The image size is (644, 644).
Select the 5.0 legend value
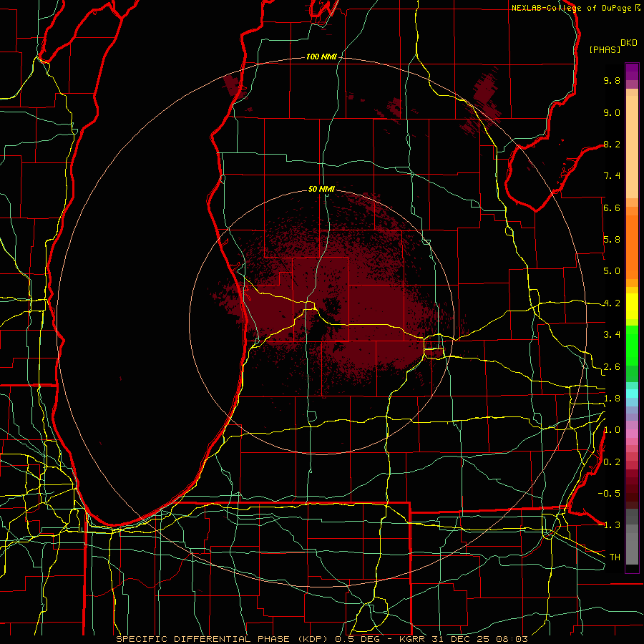point(612,271)
